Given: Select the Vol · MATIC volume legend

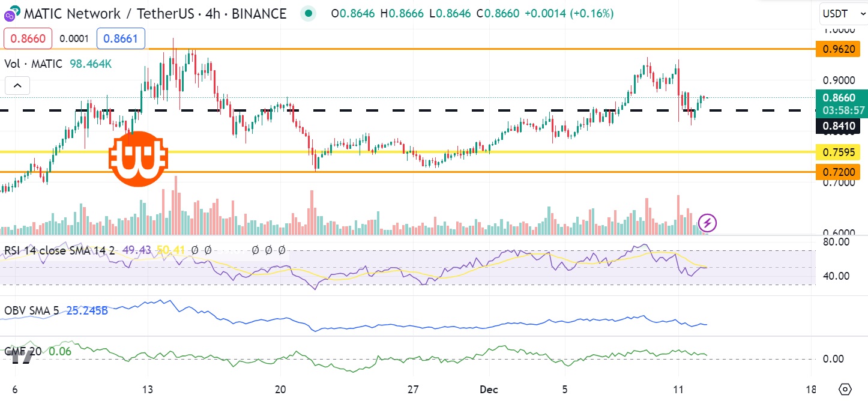Looking at the screenshot, I should click(x=34, y=64).
